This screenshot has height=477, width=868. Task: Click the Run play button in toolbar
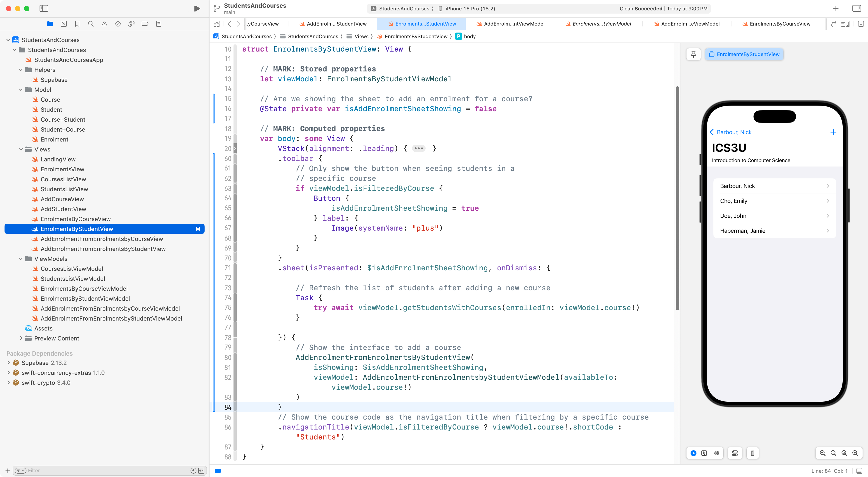(x=197, y=8)
